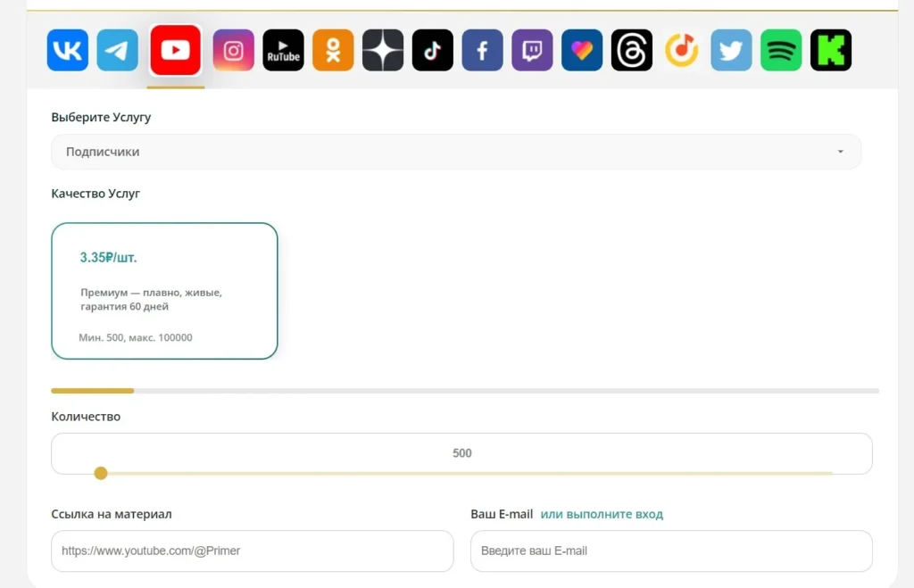The height and width of the screenshot is (588, 914).
Task: Open the Instagram services icon
Action: click(233, 50)
